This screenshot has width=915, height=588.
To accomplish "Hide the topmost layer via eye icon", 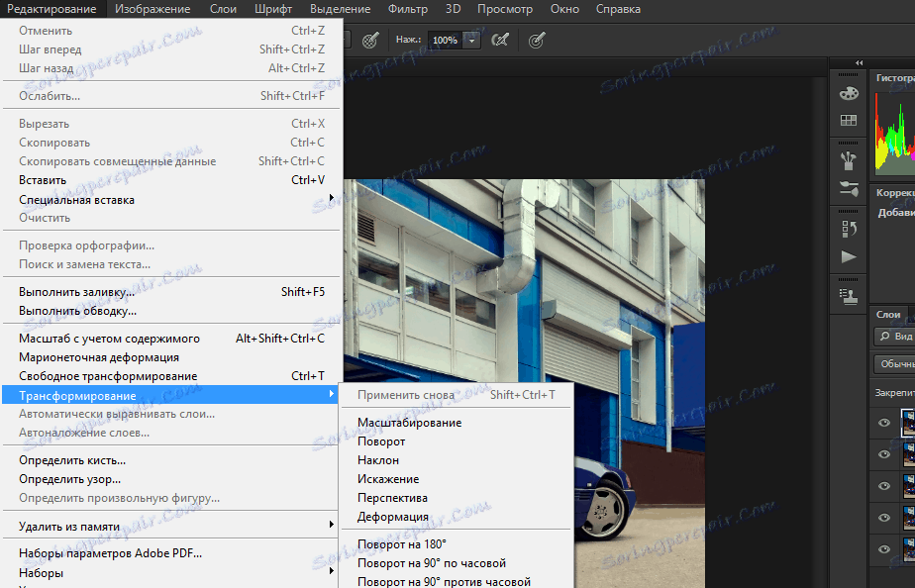I will coord(884,423).
